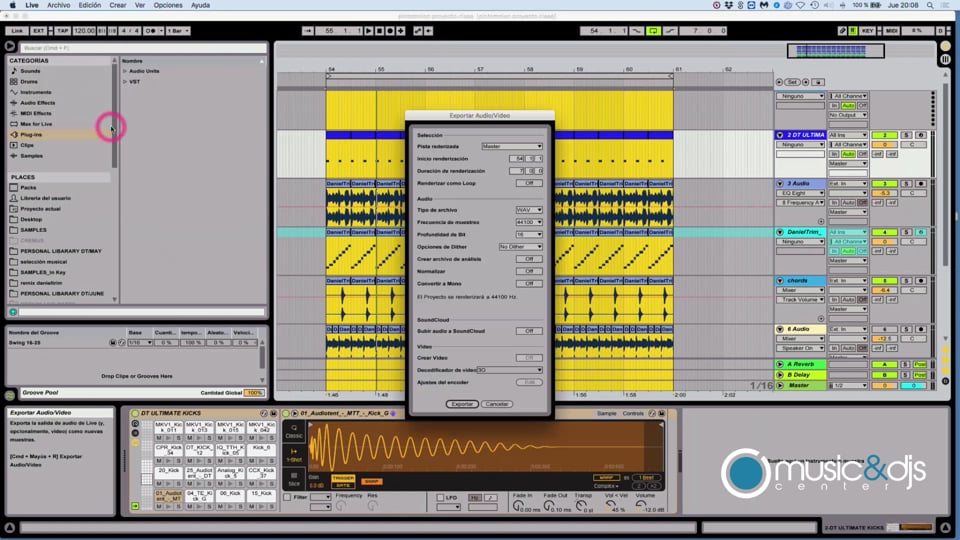Toggle the Normalizar option
Viewport: 960px width, 540px height.
(x=529, y=271)
